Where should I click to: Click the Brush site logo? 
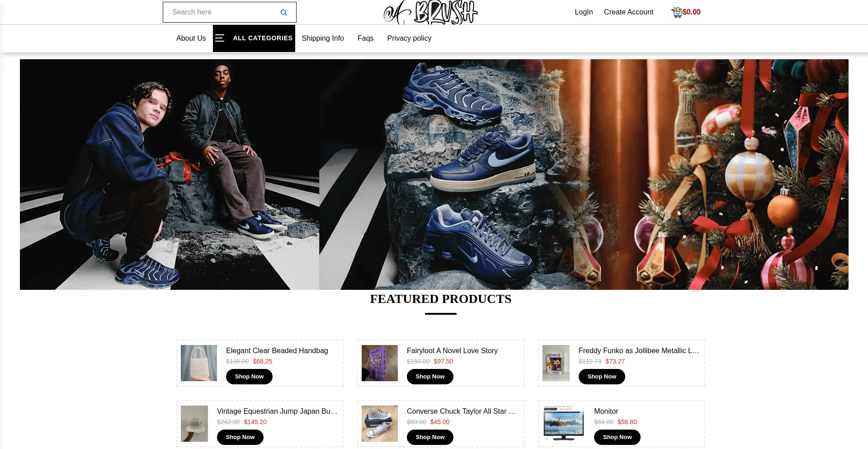(430, 12)
